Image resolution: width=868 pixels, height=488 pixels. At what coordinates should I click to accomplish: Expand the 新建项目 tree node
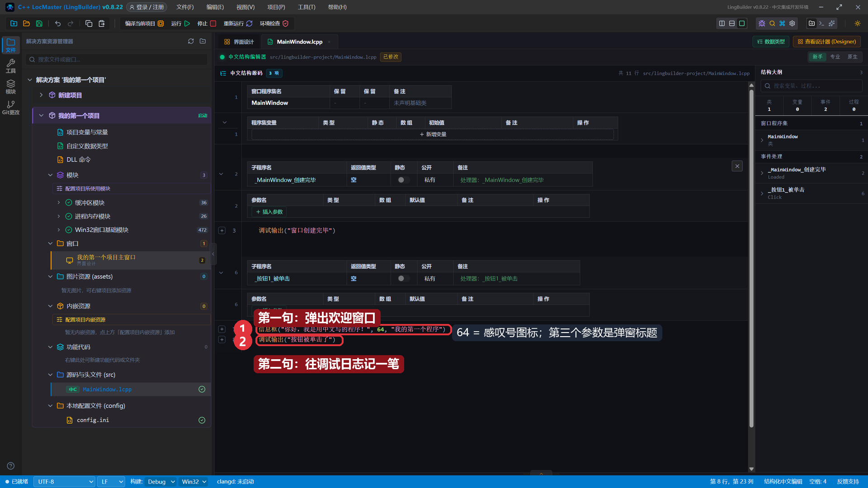(41, 95)
